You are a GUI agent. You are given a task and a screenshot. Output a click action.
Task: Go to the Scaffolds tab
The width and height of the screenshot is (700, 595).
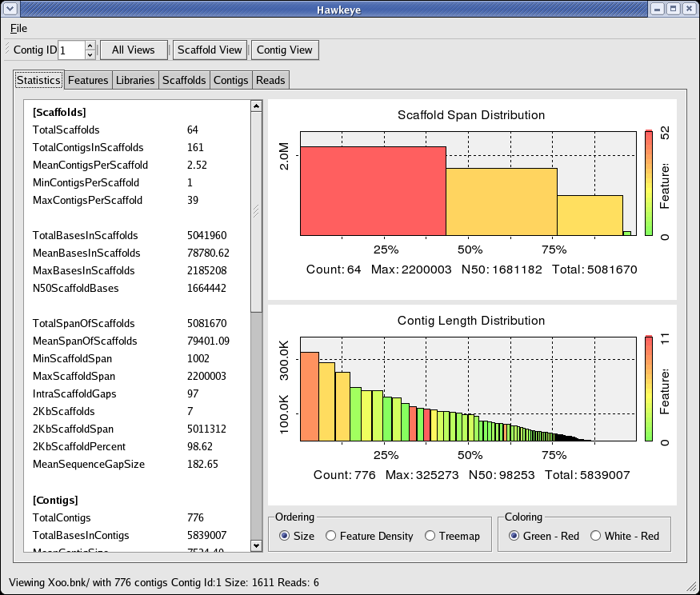coord(184,80)
